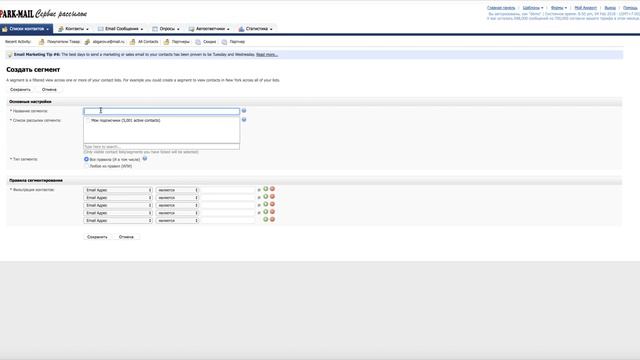The width and height of the screenshot is (640, 360).
Task: Click second filter row value input
Action: (228, 198)
